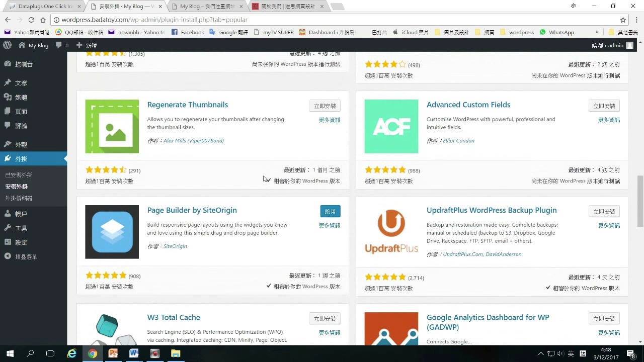Open the Google 翻譯 bookmark
The height and width of the screenshot is (362, 644).
point(228,32)
